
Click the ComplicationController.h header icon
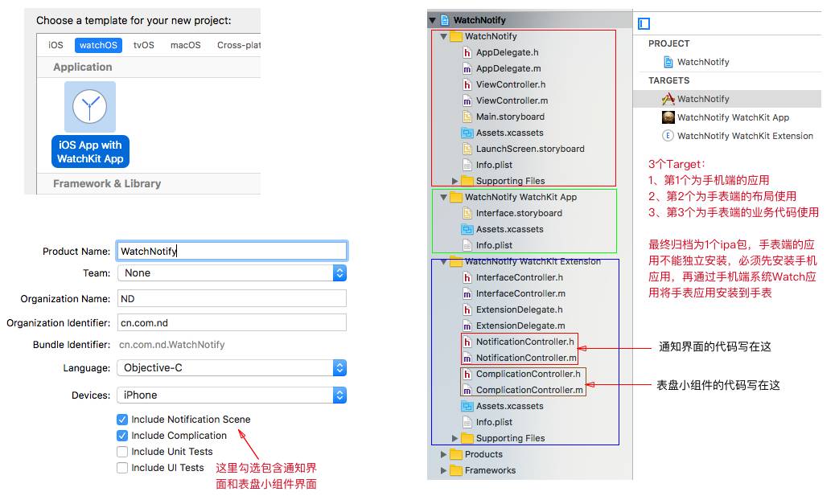(x=467, y=374)
